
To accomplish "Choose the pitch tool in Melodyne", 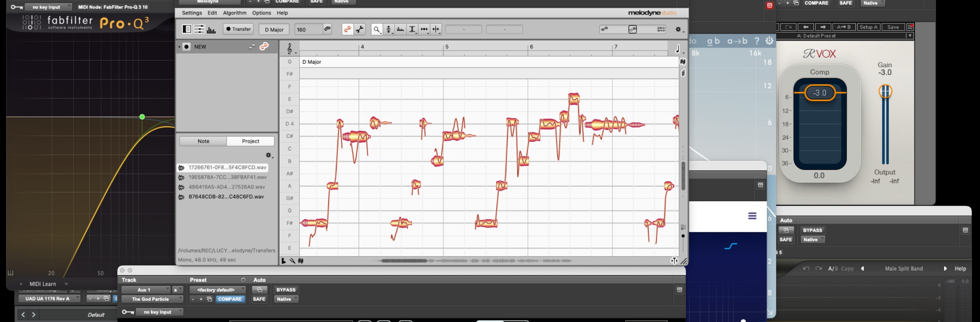I will coord(389,29).
